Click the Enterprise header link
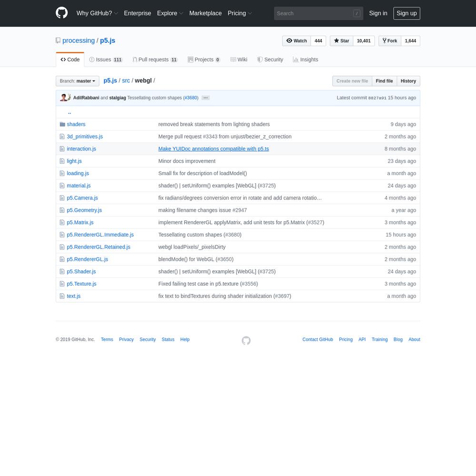 coord(138,13)
